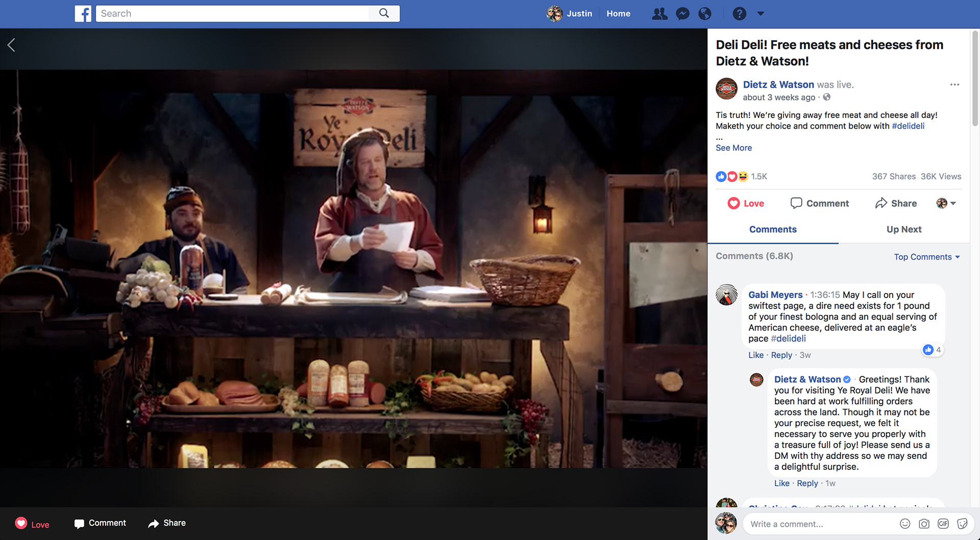
Task: Click #delideli hashtag in Gabi Meyers' comment
Action: click(788, 338)
